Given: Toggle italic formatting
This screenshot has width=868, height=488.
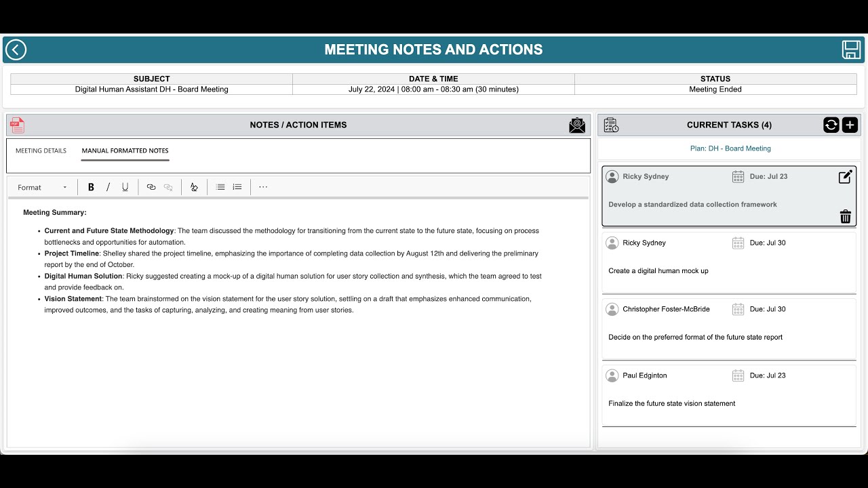Looking at the screenshot, I should [108, 187].
